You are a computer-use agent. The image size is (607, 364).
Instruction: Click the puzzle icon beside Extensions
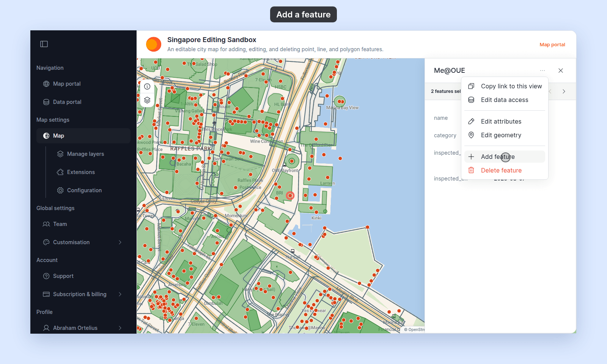tap(60, 172)
